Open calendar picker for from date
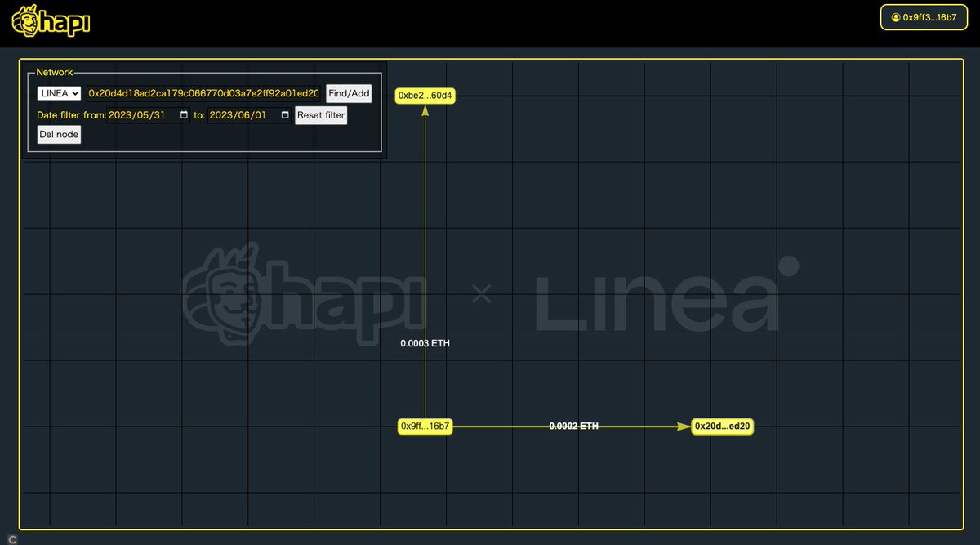This screenshot has width=980, height=545. pos(184,115)
